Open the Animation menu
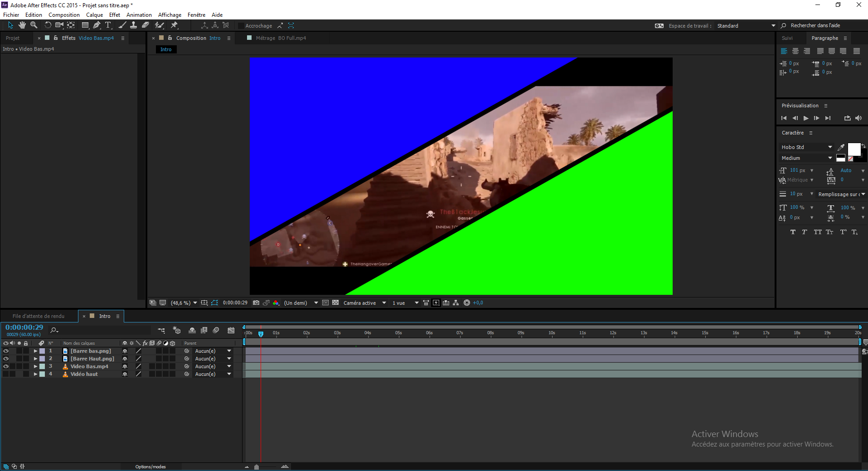The width and height of the screenshot is (868, 471). 139,15
